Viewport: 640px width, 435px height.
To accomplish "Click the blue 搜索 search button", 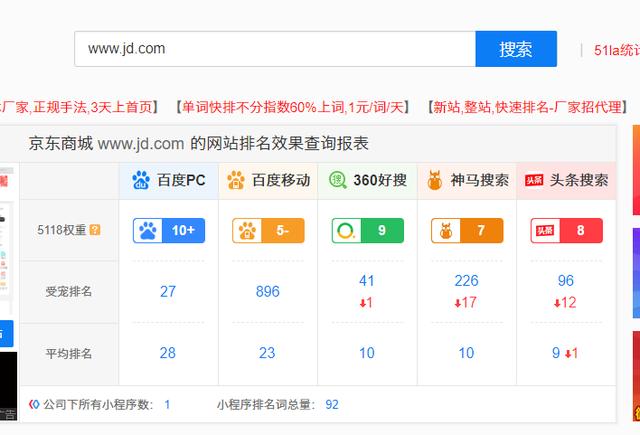I will pyautogui.click(x=516, y=49).
